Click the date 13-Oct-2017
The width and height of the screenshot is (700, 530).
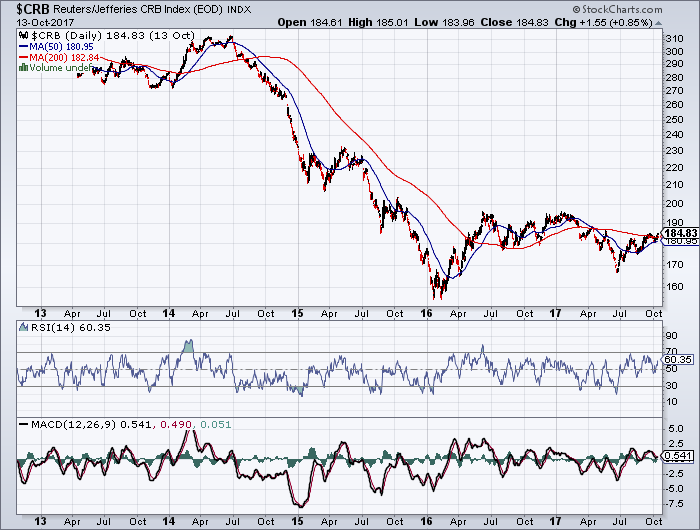pos(46,22)
